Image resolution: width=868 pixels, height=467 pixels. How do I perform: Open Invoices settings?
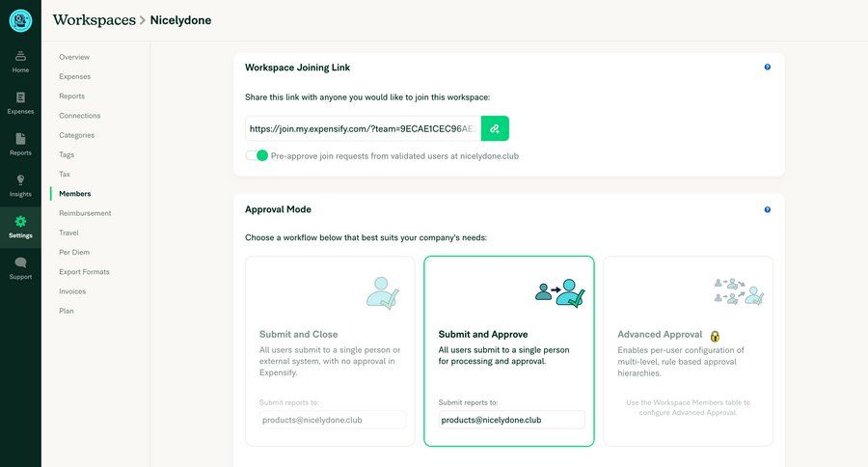(x=72, y=291)
